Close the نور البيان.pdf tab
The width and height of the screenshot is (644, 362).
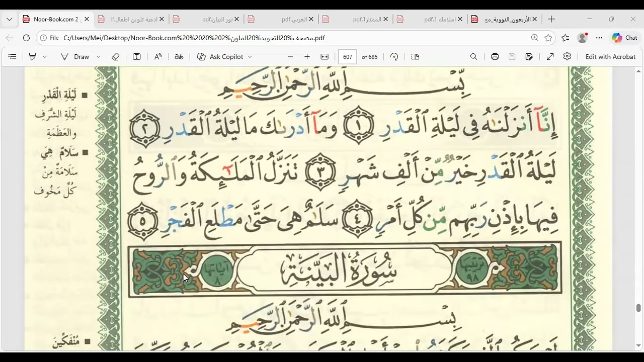pos(236,19)
